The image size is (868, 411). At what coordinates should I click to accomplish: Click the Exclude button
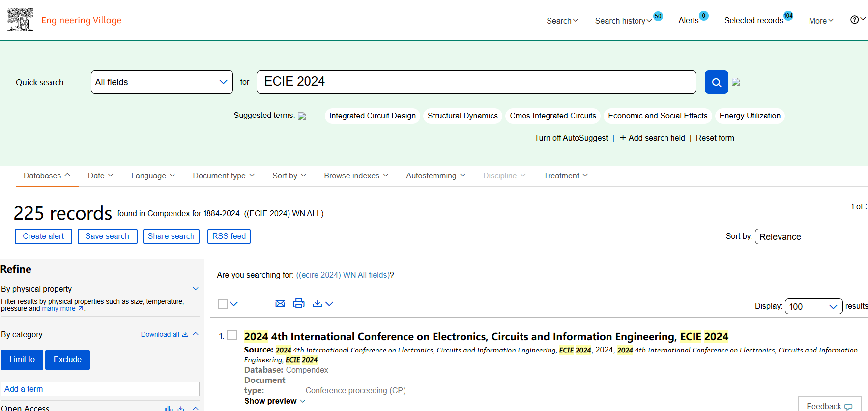point(67,360)
